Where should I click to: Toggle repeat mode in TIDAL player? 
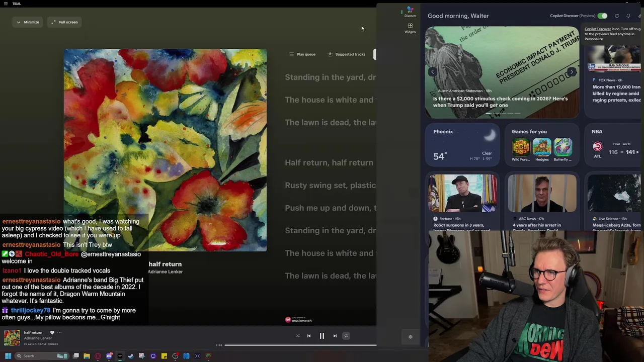[346, 336]
